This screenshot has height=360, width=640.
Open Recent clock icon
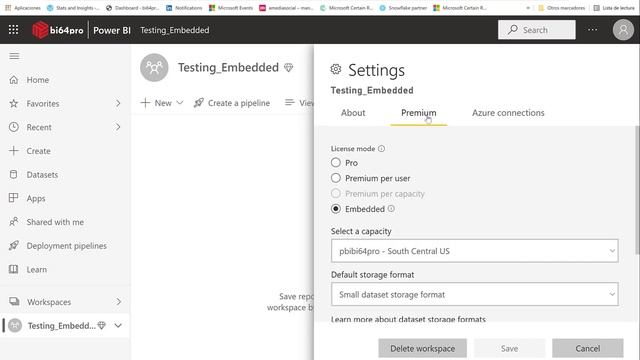pos(14,127)
